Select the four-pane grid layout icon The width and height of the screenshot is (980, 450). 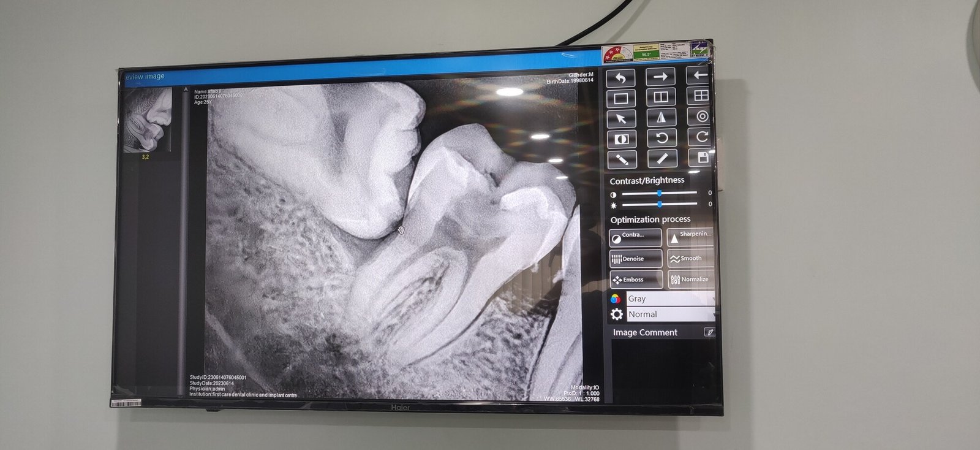tap(699, 96)
